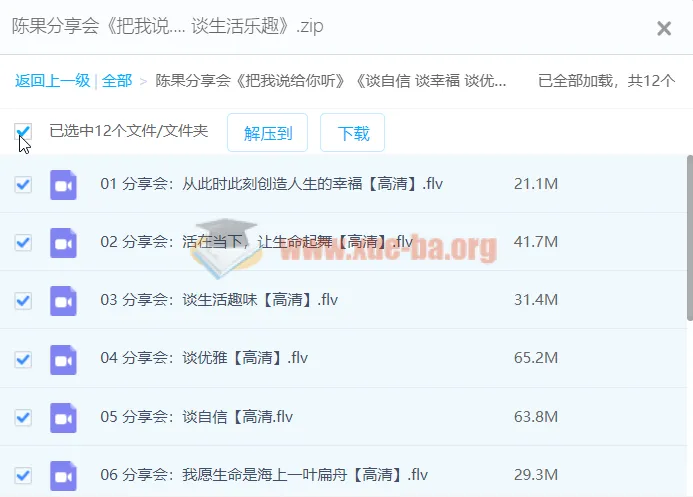
Task: Click the 陈果分享会 breadcrumb folder path
Action: (330, 81)
